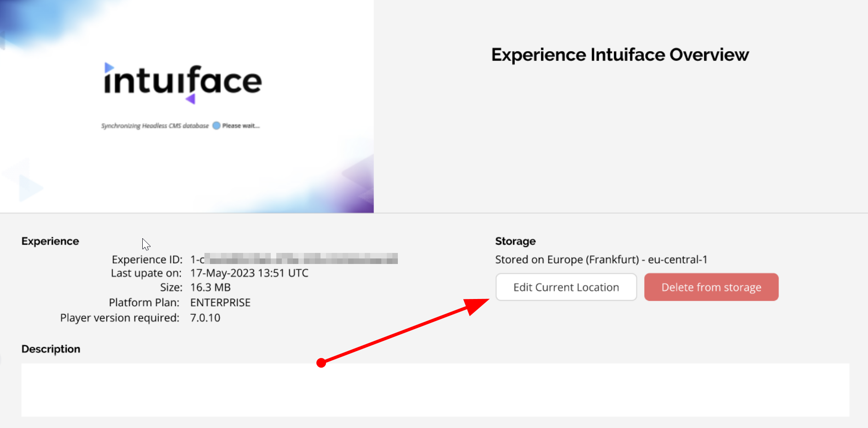Screen dimensions: 868x428
Task: Click the Description section heading
Action: point(51,349)
